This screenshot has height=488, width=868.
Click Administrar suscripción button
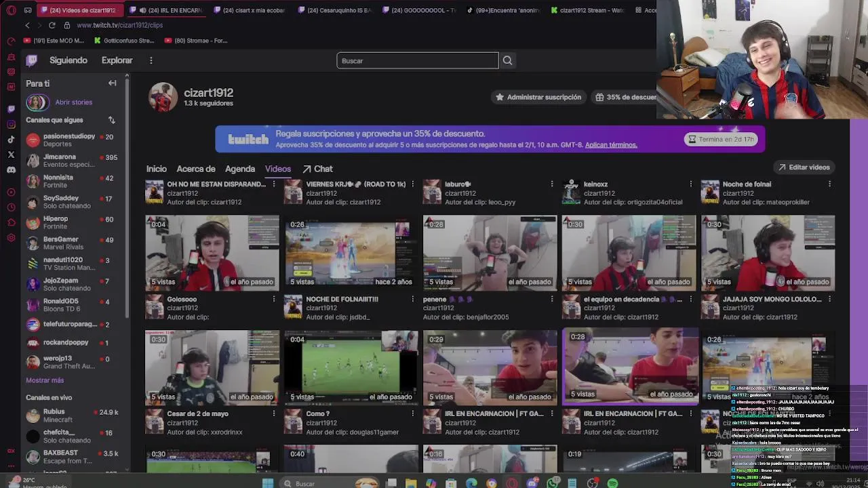click(x=538, y=97)
